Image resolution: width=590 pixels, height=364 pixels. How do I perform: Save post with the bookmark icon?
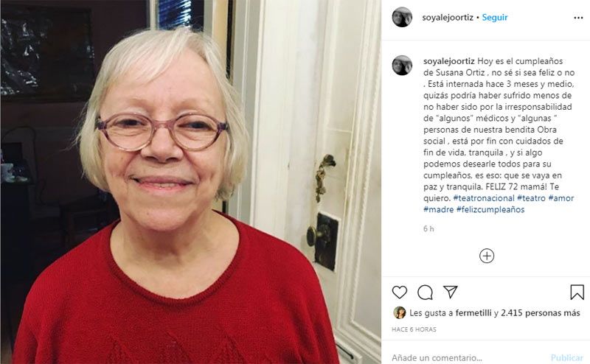pyautogui.click(x=577, y=293)
